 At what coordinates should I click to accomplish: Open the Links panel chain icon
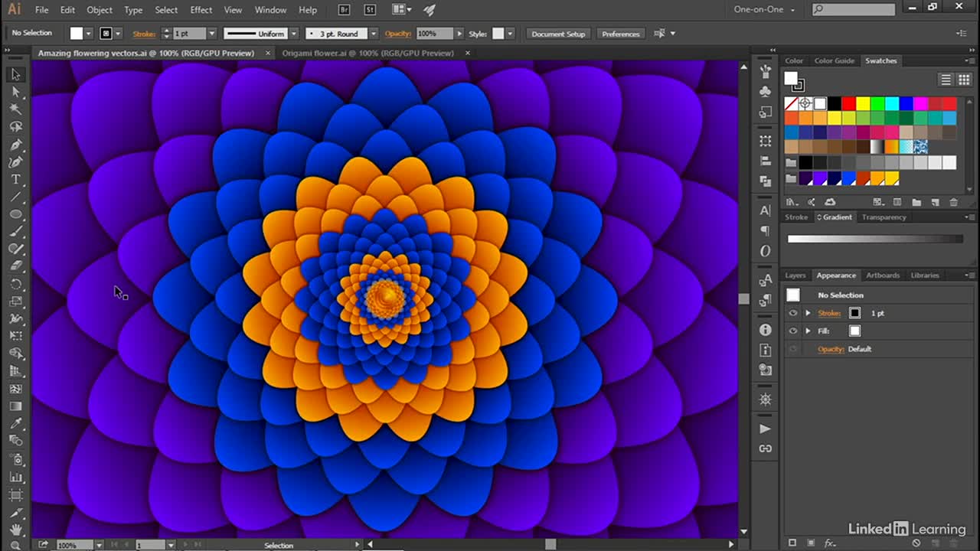tap(765, 448)
